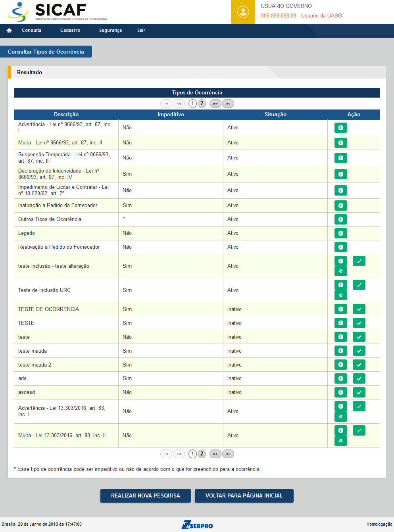Click Sair to log out
This screenshot has width=394, height=532.
141,31
